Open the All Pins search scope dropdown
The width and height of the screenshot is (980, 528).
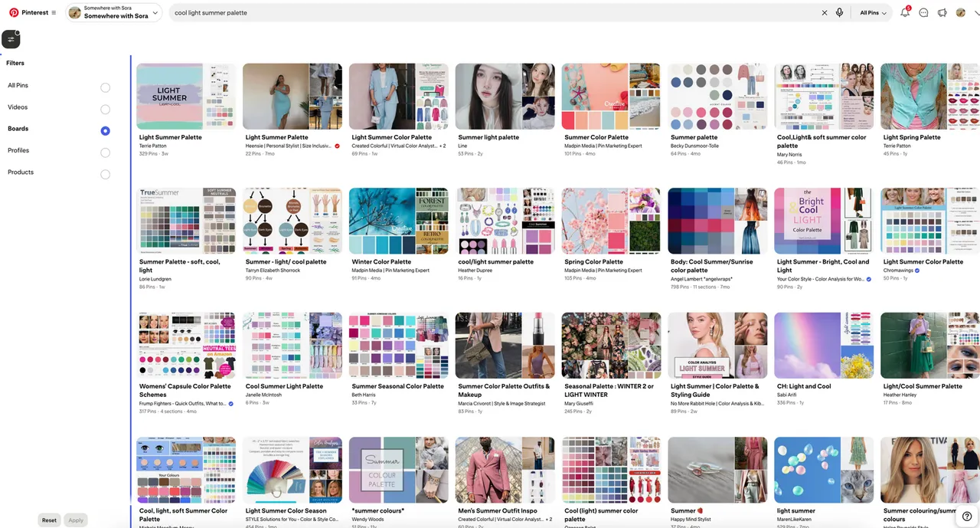(873, 13)
